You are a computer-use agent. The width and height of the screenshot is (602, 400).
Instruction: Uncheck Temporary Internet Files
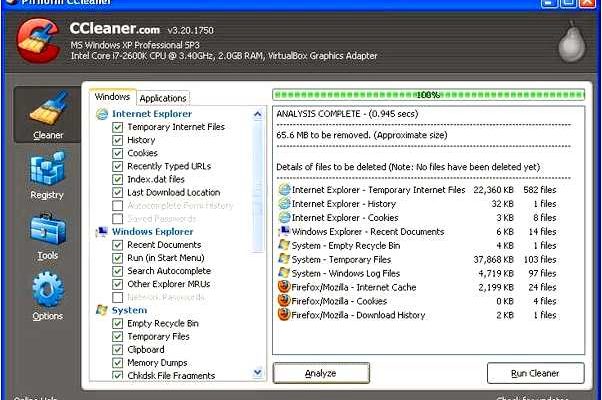(117, 127)
